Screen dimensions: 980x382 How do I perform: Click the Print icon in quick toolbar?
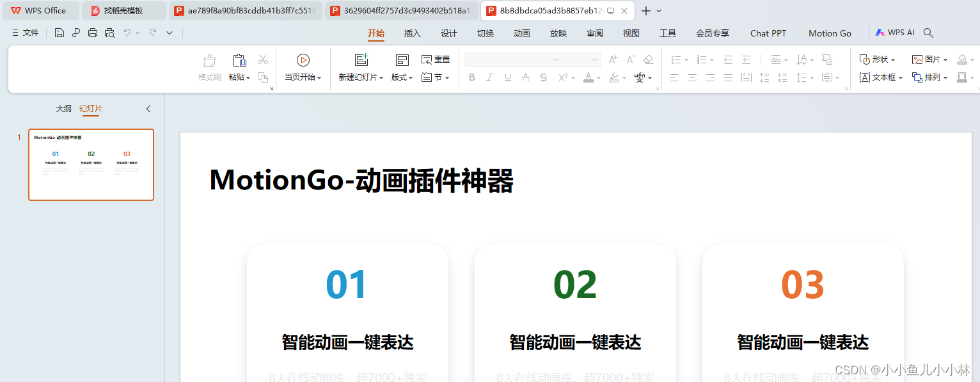tap(93, 33)
